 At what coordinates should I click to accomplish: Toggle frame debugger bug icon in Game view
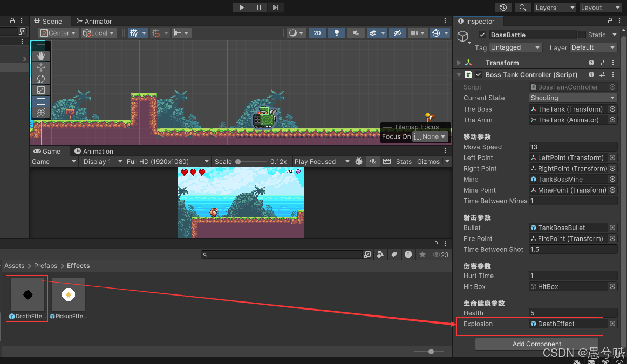pos(359,161)
